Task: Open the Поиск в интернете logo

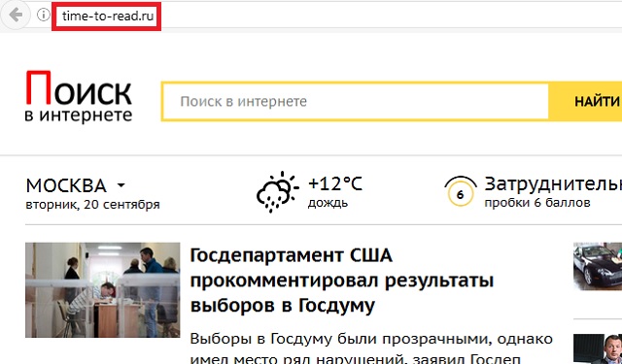Action: click(79, 97)
